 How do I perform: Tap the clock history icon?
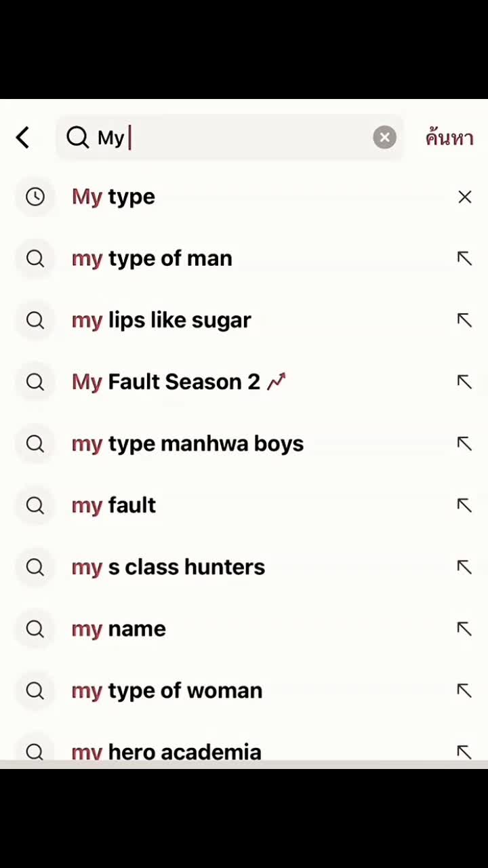tap(35, 197)
